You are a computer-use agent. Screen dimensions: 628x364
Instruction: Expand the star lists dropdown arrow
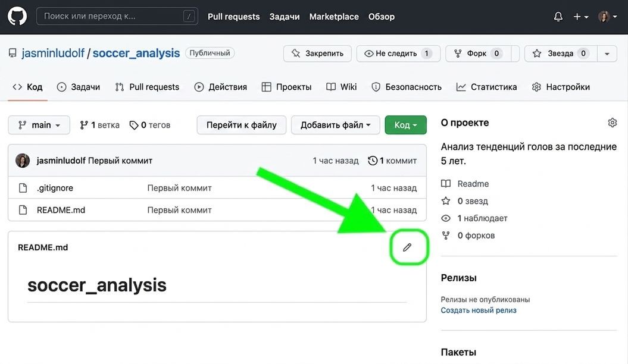[x=607, y=54]
